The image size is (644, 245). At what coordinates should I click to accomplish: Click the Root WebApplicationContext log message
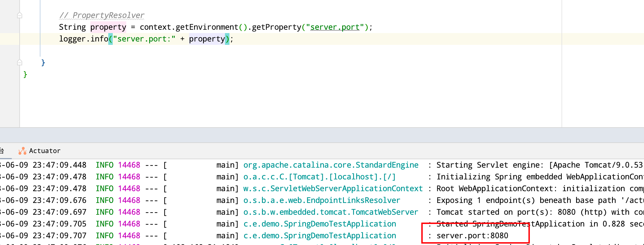[x=540, y=189]
